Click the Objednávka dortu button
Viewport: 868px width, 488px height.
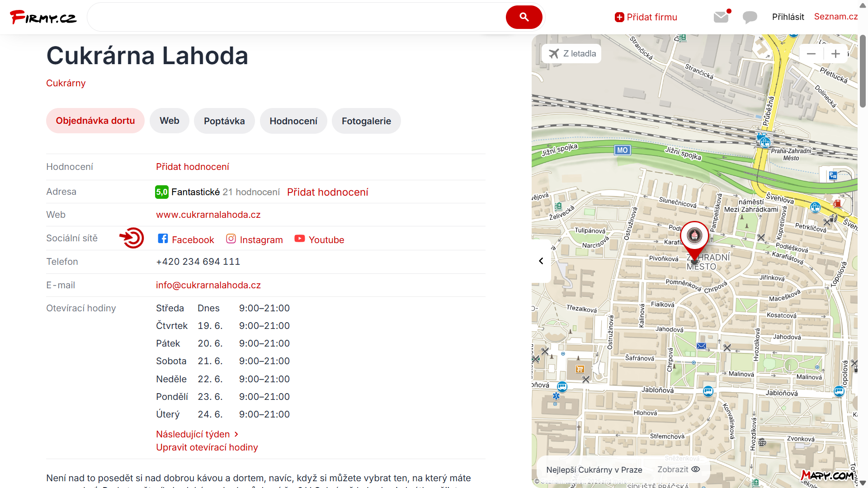coord(95,121)
